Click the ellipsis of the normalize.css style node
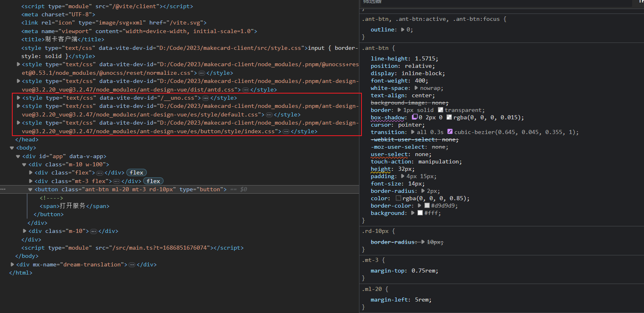Image resolution: width=644 pixels, height=313 pixels. coord(202,73)
